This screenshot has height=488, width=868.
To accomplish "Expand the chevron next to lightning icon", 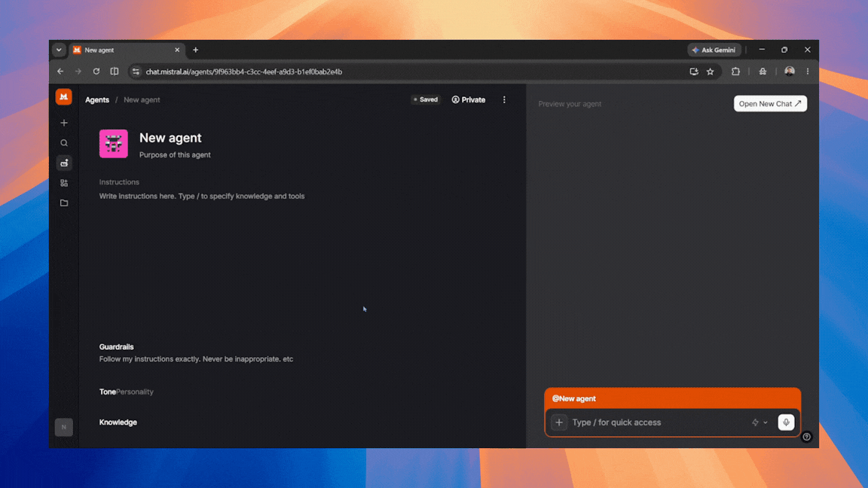I will 766,422.
